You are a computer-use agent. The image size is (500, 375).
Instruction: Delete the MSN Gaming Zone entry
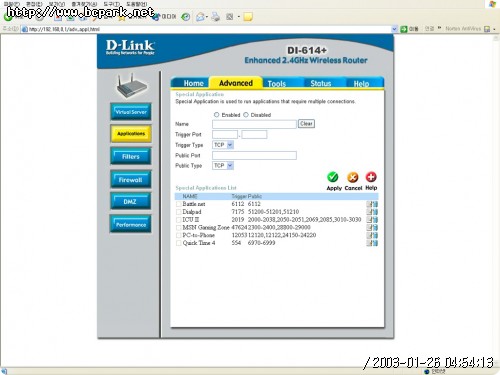point(375,227)
